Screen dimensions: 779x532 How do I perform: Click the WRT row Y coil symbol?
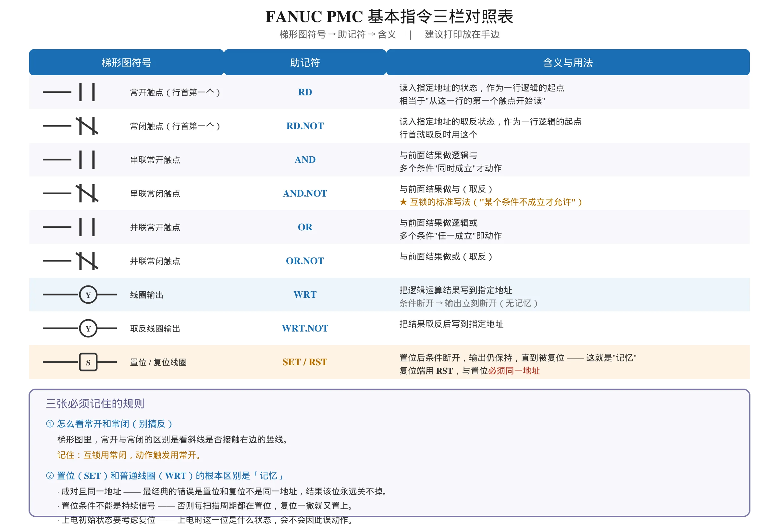pyautogui.click(x=80, y=295)
